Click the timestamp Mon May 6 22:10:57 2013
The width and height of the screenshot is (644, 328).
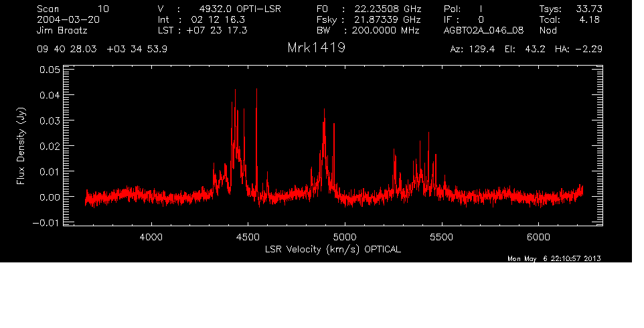click(554, 259)
